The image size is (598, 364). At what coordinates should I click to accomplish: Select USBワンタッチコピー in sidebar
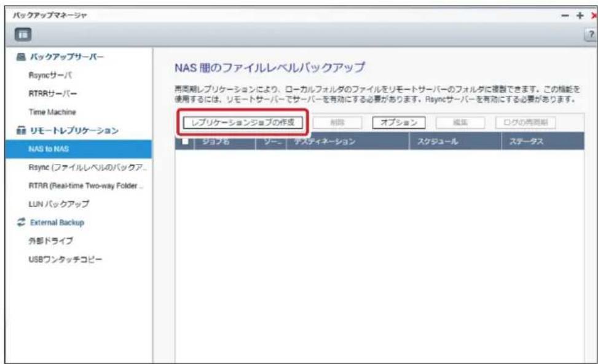65,259
